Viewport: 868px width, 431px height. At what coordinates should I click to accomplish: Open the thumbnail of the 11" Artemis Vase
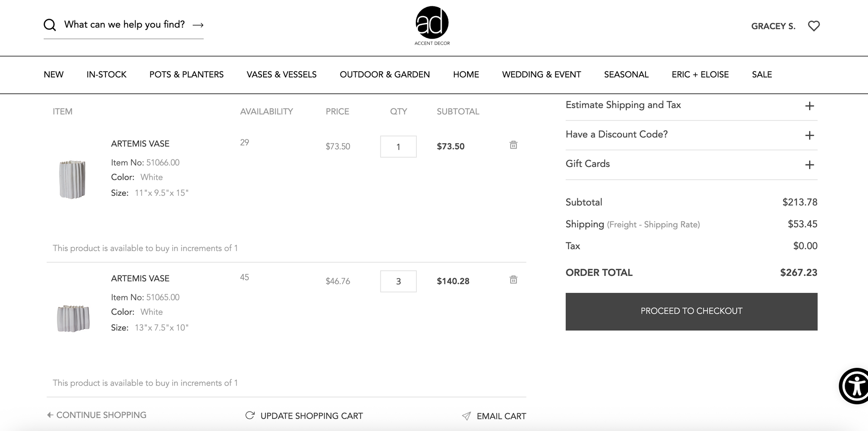pyautogui.click(x=72, y=179)
